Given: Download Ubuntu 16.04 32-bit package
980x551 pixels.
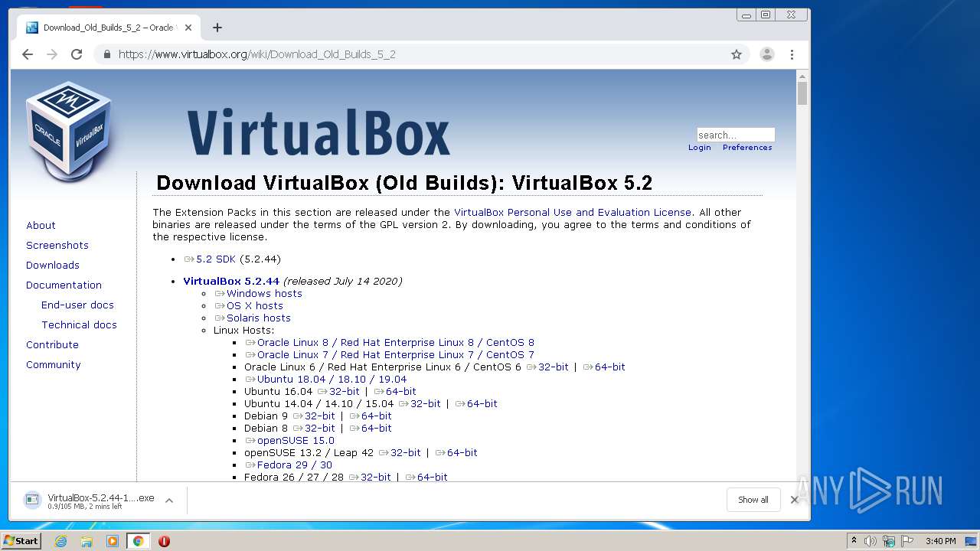Looking at the screenshot, I should (x=338, y=391).
